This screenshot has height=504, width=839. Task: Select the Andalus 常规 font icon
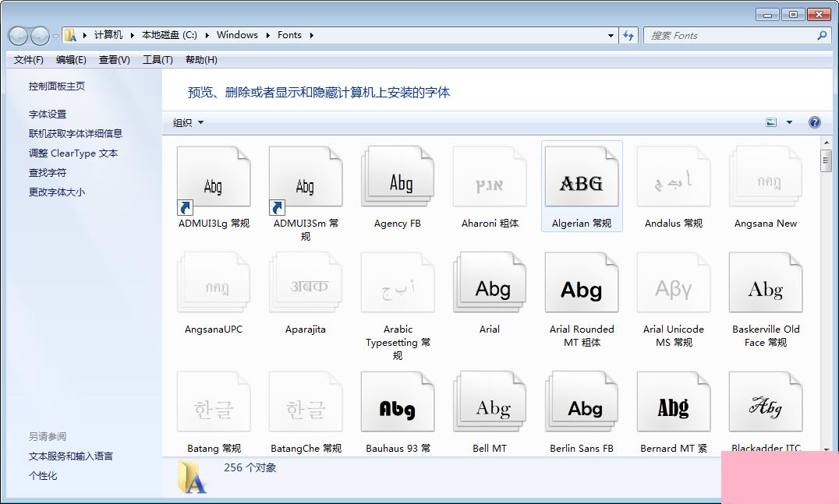point(674,178)
